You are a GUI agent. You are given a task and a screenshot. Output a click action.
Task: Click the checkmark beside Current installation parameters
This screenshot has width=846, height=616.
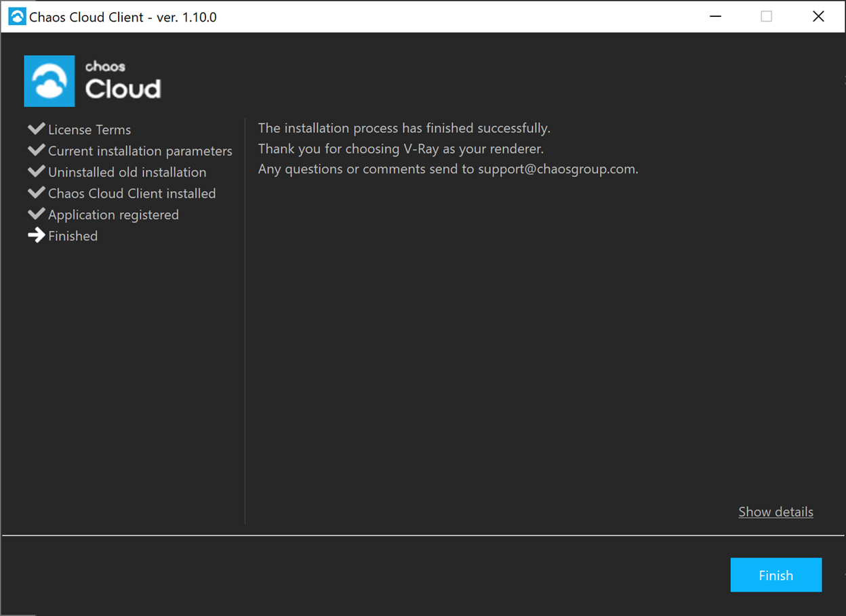click(x=36, y=150)
